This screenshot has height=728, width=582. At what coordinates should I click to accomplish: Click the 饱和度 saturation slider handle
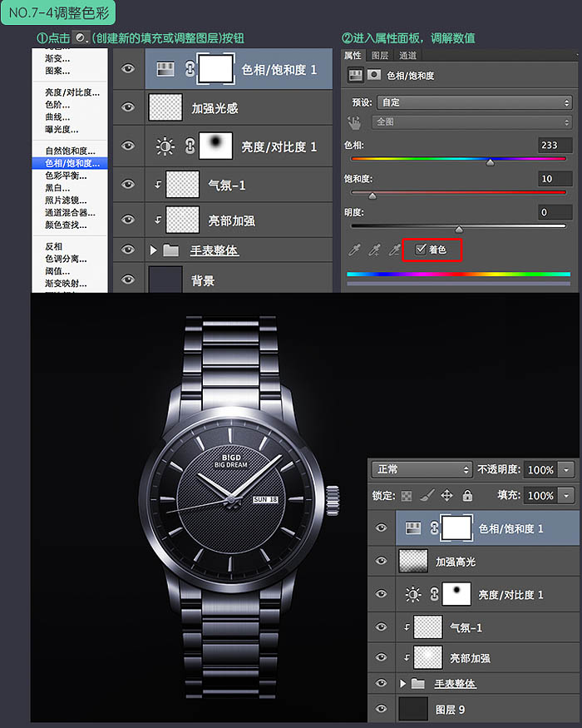tap(372, 196)
